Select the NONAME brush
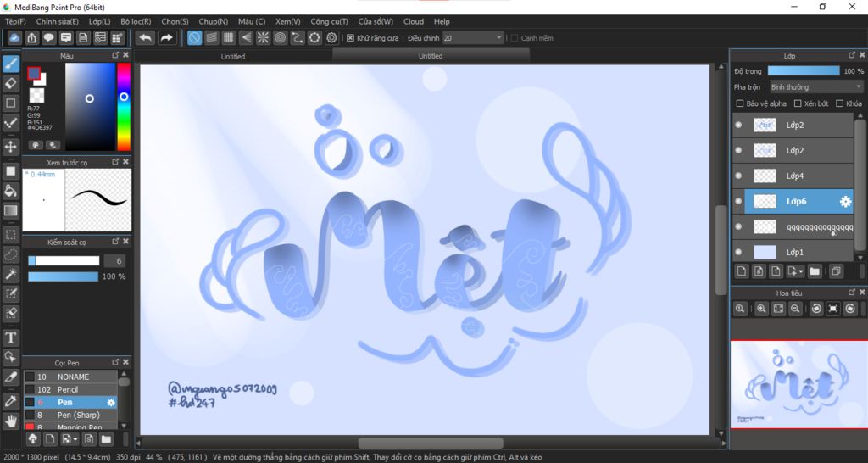Image resolution: width=868 pixels, height=463 pixels. click(x=70, y=377)
